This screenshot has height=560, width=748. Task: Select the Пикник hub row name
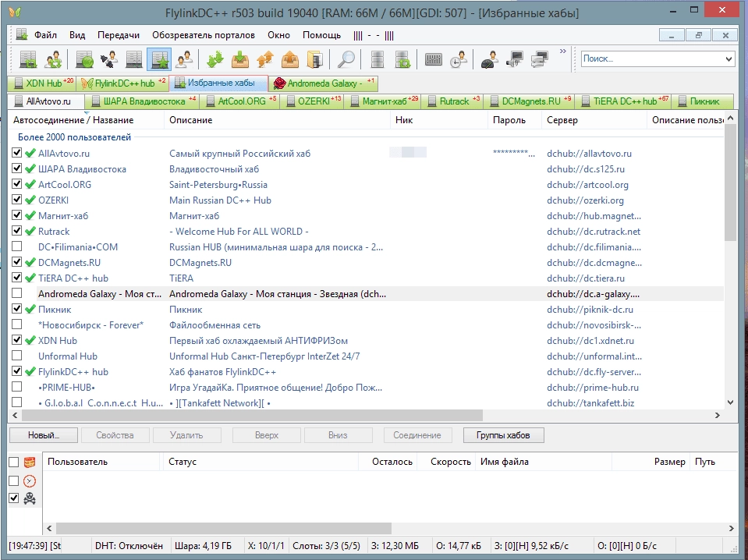(x=55, y=310)
